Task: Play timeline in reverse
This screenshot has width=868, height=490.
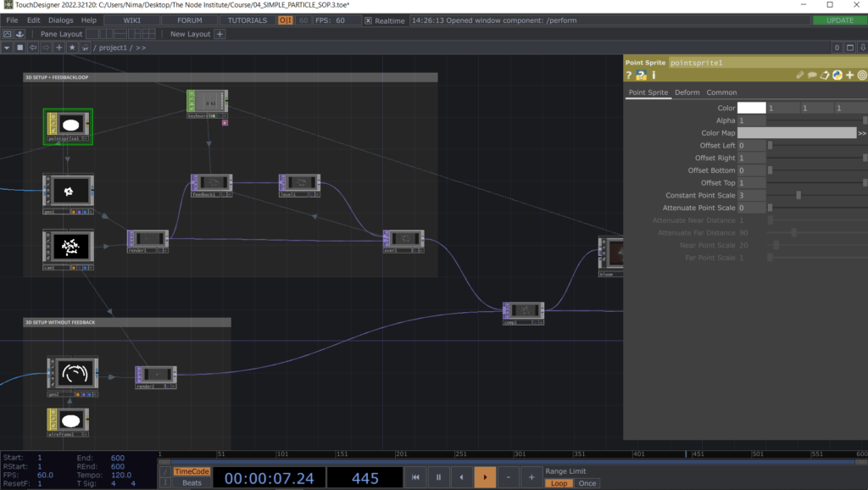Action: click(x=462, y=477)
